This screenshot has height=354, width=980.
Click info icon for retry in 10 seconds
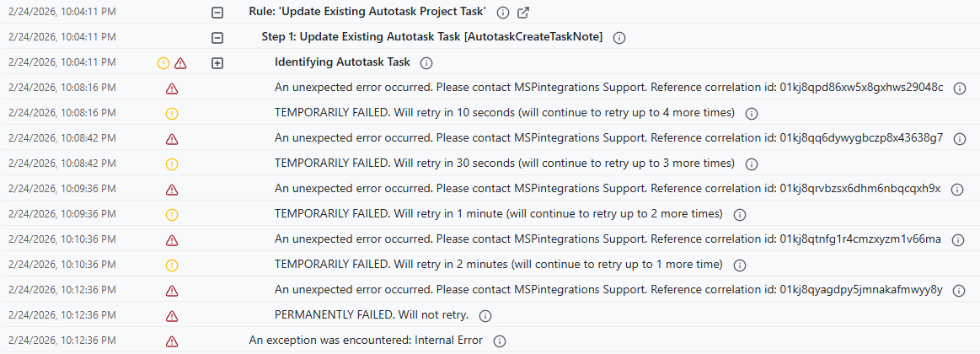click(x=752, y=114)
